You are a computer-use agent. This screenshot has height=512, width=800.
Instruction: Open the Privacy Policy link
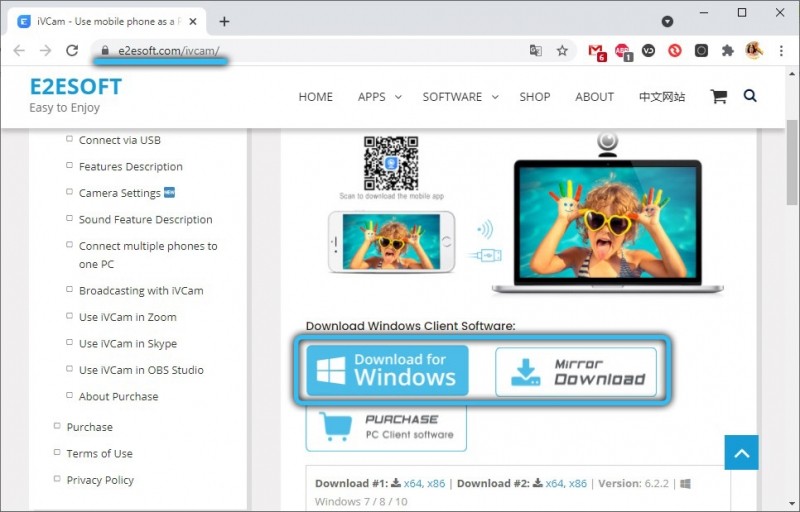click(100, 480)
